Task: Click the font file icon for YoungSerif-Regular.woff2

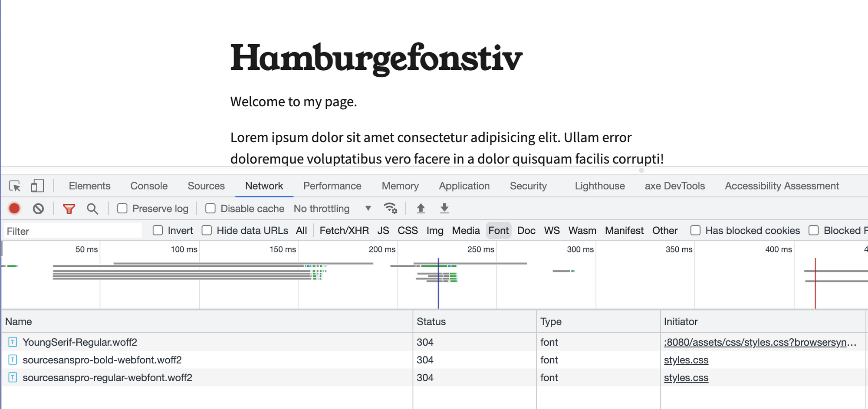Action: [13, 342]
